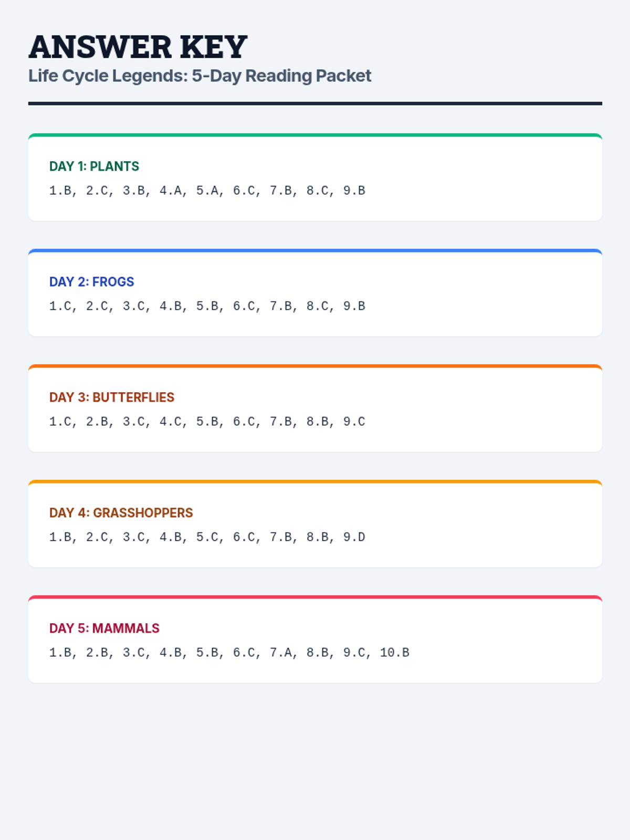Click the green bar above Day 1
The width and height of the screenshot is (630, 840).
point(315,135)
